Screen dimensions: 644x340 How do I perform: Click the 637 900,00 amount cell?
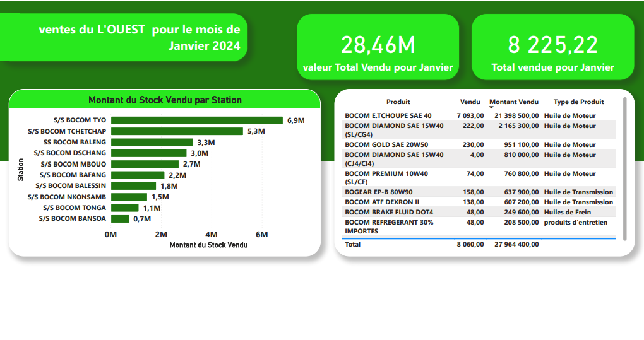click(521, 192)
